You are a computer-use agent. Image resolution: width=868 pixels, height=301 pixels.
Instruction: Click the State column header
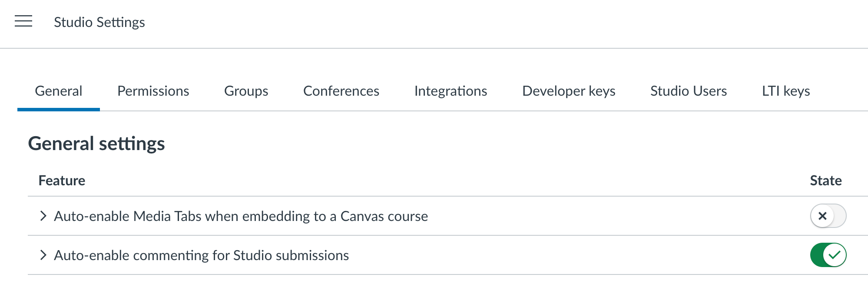(x=825, y=181)
